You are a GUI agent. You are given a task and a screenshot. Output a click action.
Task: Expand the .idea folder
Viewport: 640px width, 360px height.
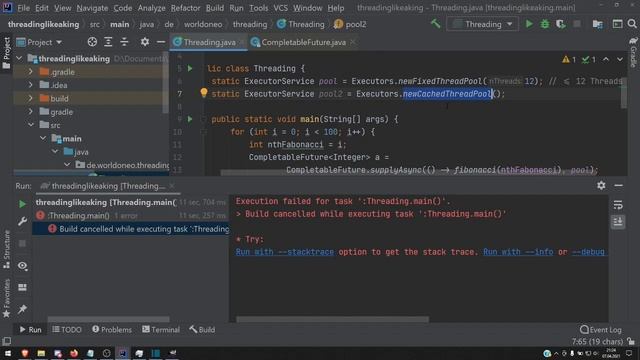pos(31,85)
